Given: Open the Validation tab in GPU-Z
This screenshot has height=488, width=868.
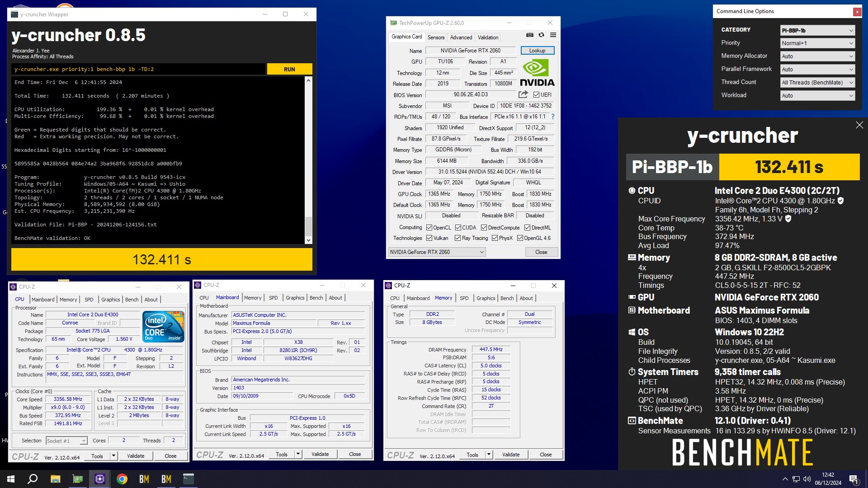Looking at the screenshot, I should pyautogui.click(x=488, y=38).
